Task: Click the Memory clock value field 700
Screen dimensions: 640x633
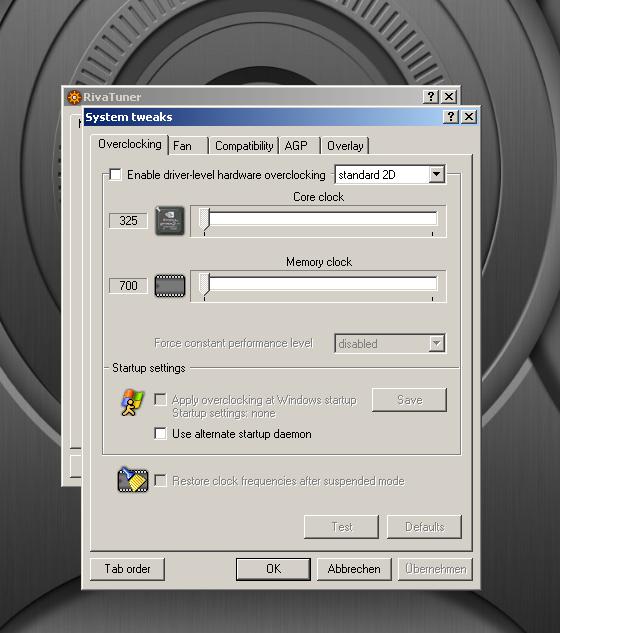Action: 128,286
